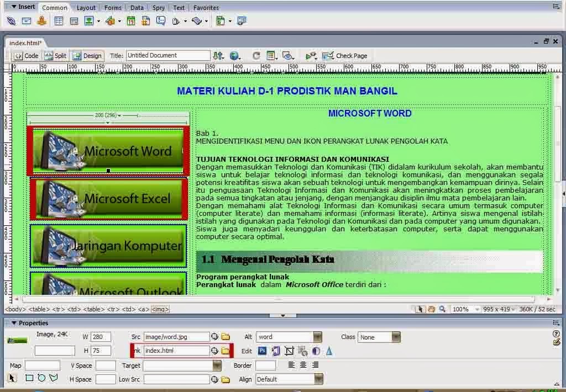
Task: Open the Media icon dropdown arrow
Action: [119, 22]
